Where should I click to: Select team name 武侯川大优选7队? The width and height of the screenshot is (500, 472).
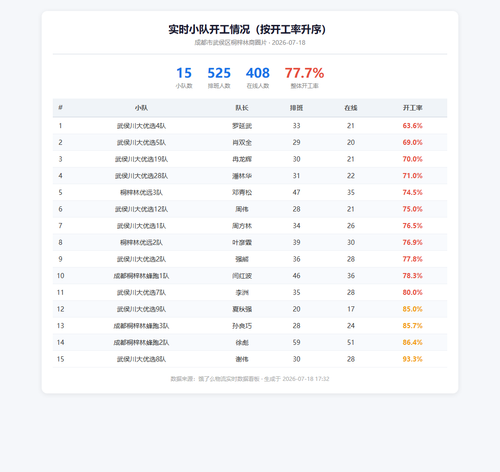[x=141, y=293]
